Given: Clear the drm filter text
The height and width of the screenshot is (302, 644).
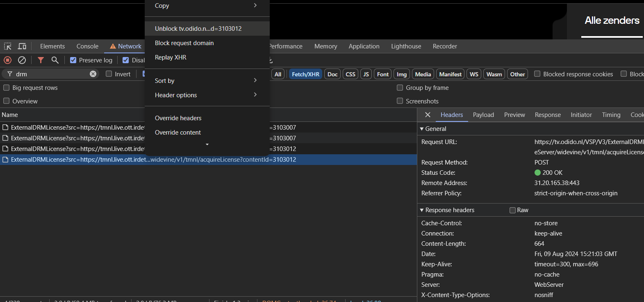Looking at the screenshot, I should (93, 74).
